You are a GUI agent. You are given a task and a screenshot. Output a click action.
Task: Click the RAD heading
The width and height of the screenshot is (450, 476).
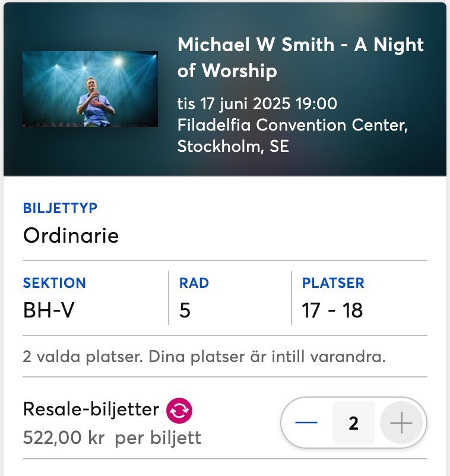click(194, 283)
